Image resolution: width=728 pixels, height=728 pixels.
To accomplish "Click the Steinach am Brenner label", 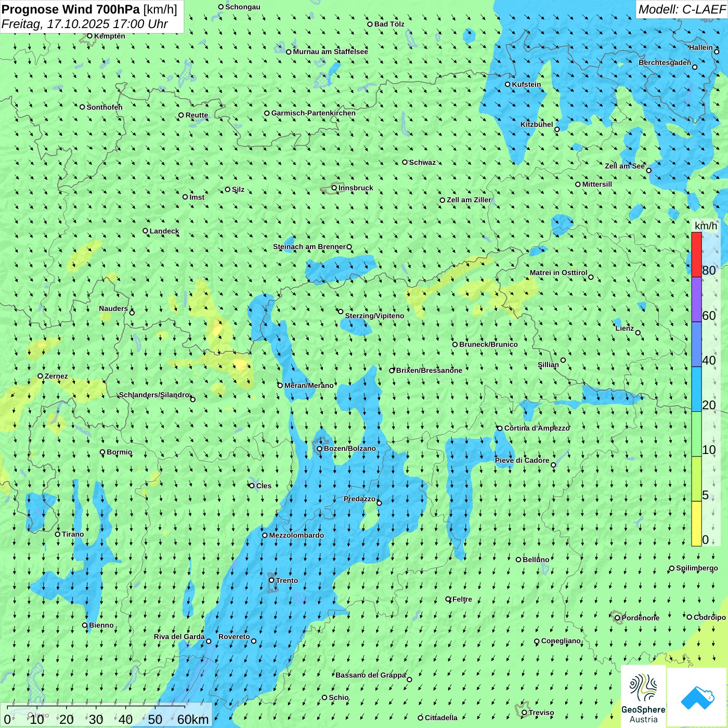I will 309,246.
